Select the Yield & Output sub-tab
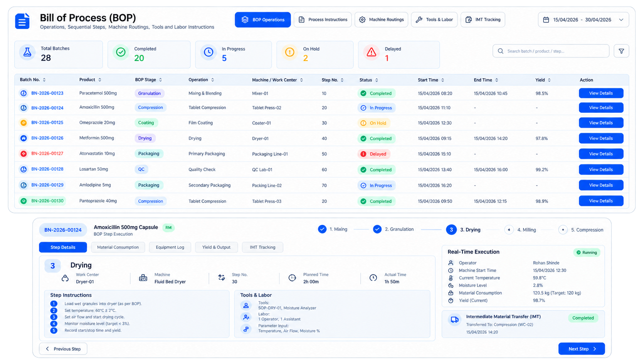 click(216, 247)
